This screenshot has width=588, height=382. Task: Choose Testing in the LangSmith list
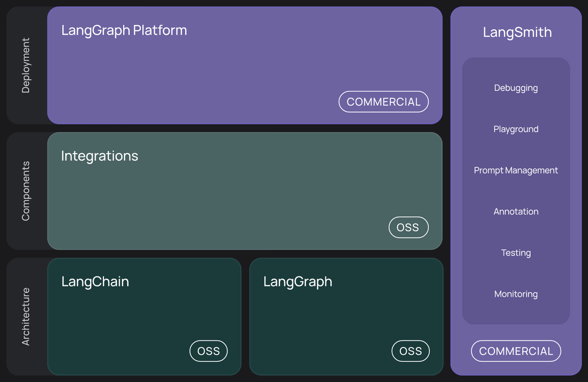point(516,253)
